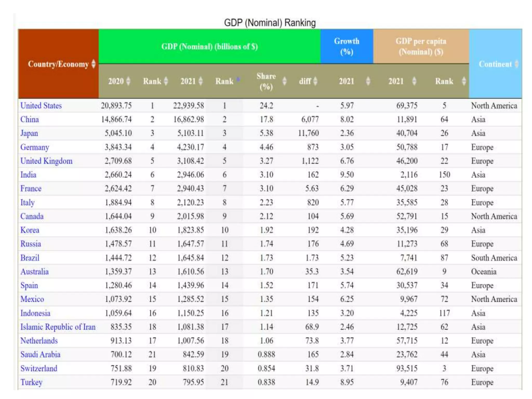Click the Saudi Arabia link
Screen dimensions: 532x399
coord(40,354)
